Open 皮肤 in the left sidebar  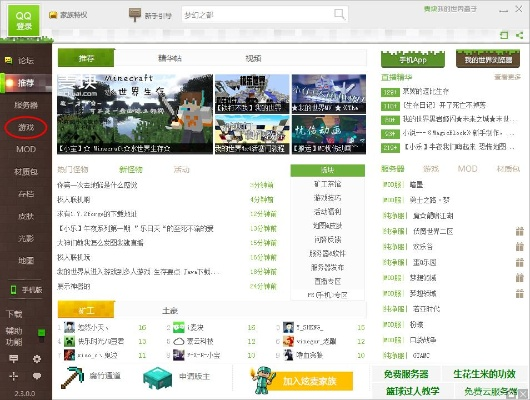pyautogui.click(x=26, y=216)
